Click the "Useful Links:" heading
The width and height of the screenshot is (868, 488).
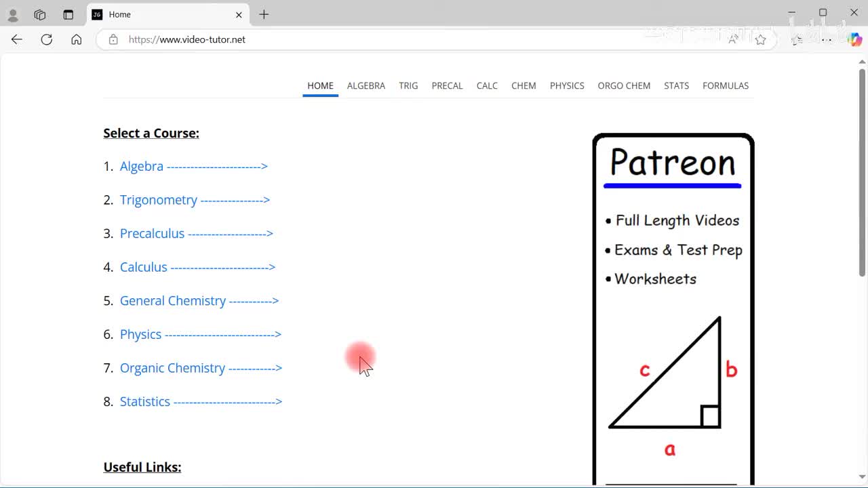click(x=142, y=467)
